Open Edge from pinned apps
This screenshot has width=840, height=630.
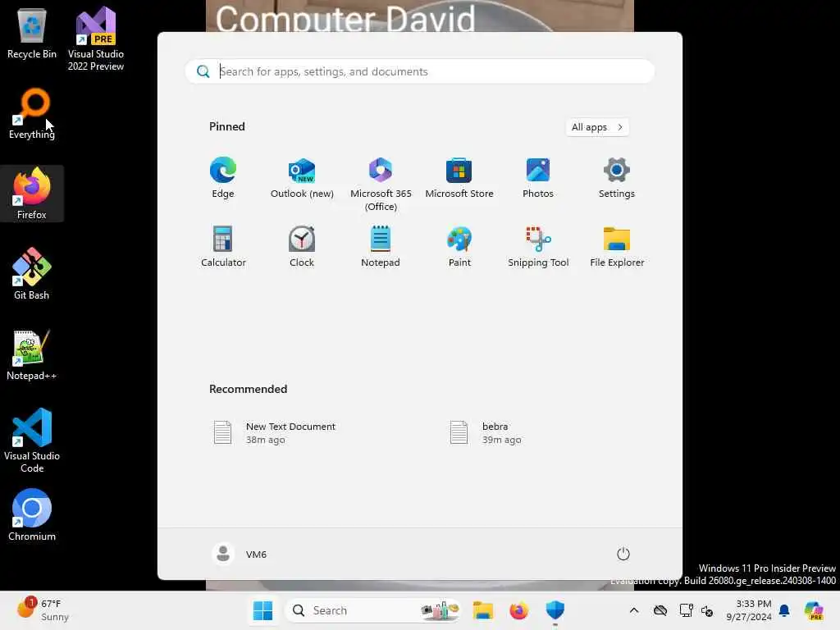(x=223, y=178)
